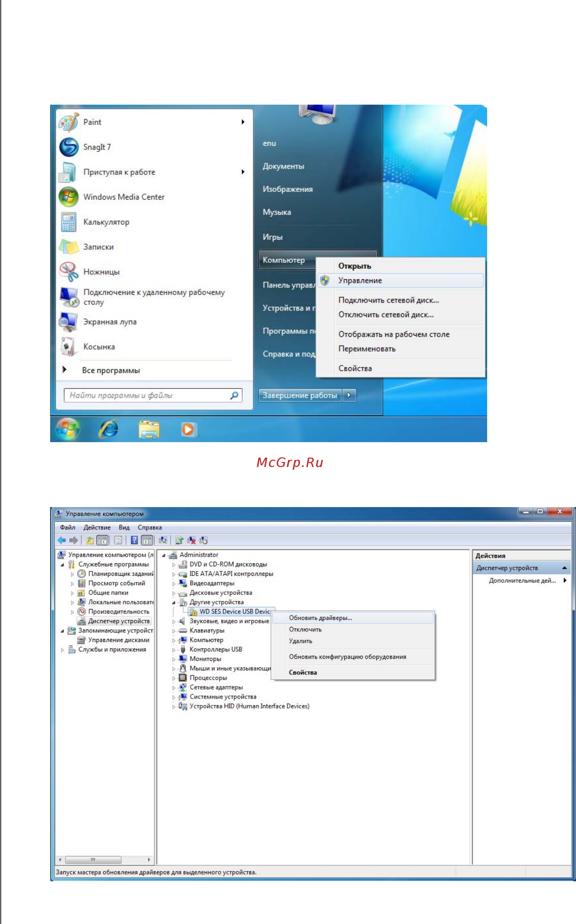Toggle the action pane toolbar button
The image size is (576, 924).
pyautogui.click(x=147, y=540)
